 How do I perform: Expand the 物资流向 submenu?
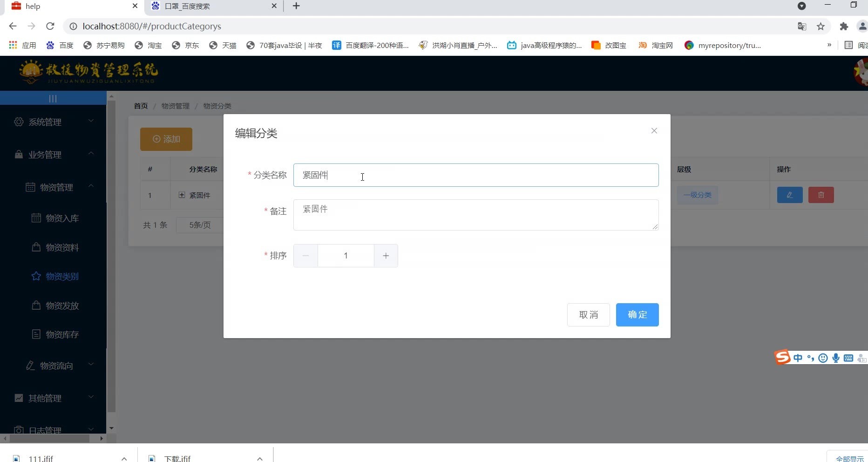pos(53,366)
